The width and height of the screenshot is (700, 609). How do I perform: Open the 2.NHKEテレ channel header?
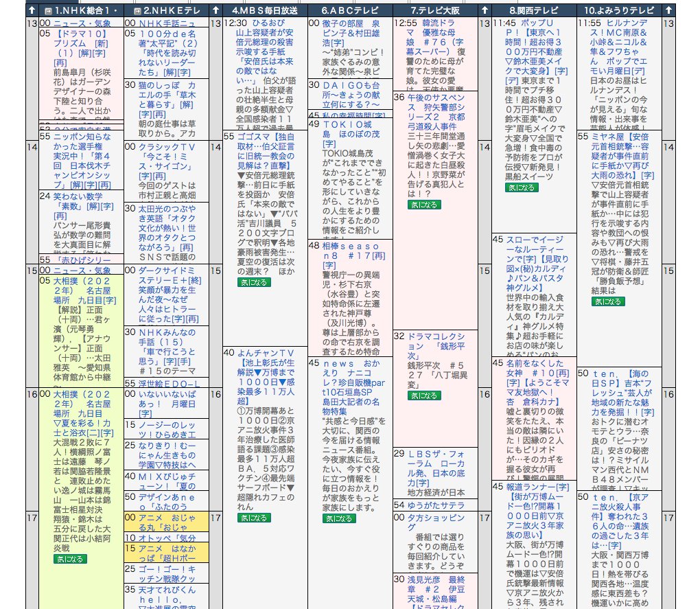coord(172,10)
